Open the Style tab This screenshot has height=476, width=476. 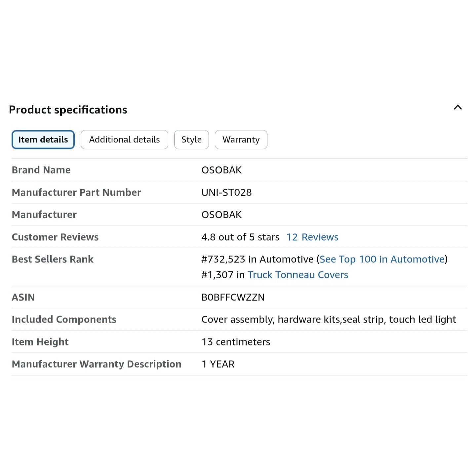(x=191, y=139)
